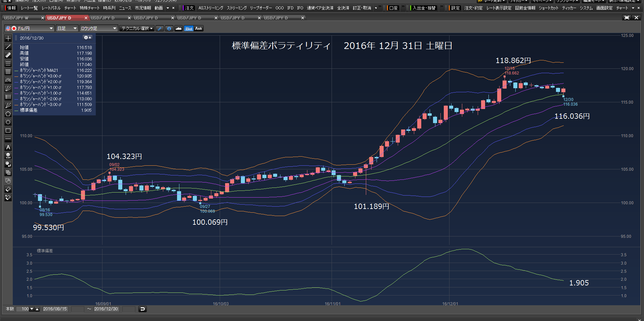Screen dimensions: 644x321
Task: Select the hand pan tool
Action: coord(8,181)
